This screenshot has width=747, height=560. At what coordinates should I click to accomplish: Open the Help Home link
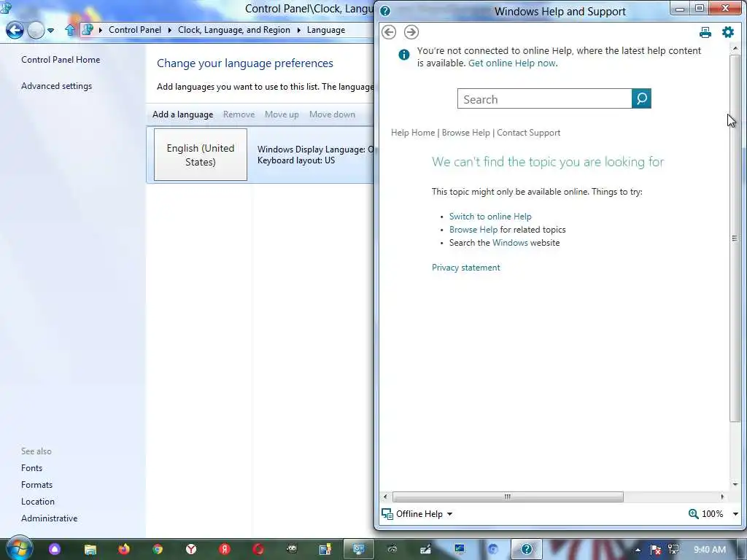click(413, 133)
